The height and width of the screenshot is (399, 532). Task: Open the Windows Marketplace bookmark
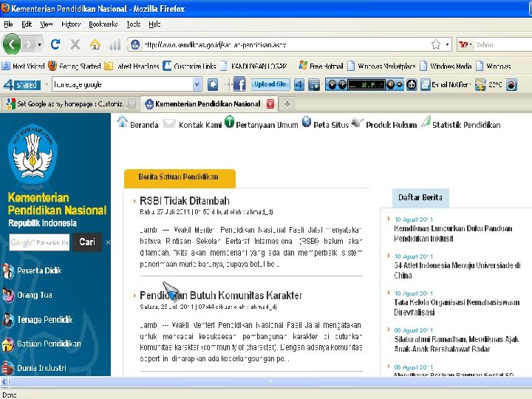tap(381, 66)
